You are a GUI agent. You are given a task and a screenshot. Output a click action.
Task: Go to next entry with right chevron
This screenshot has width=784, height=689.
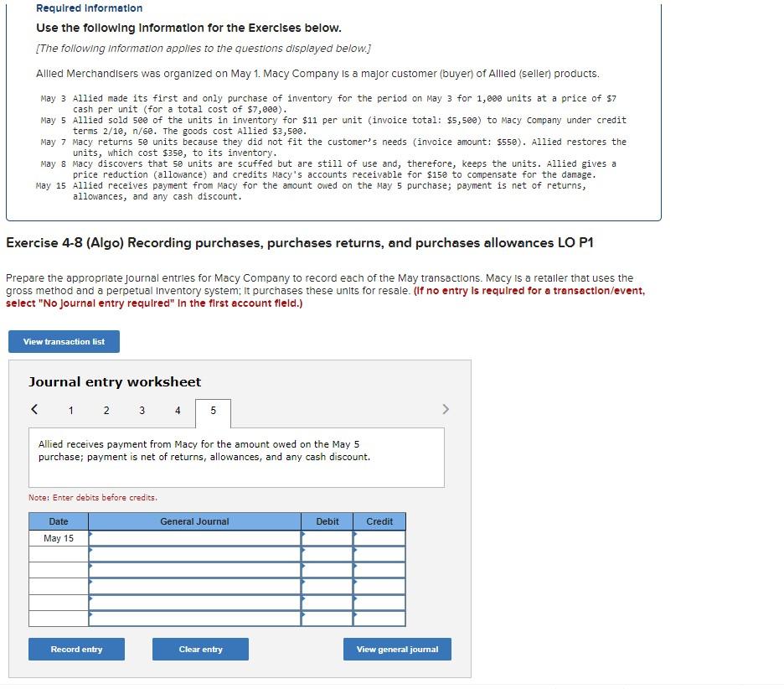point(446,409)
